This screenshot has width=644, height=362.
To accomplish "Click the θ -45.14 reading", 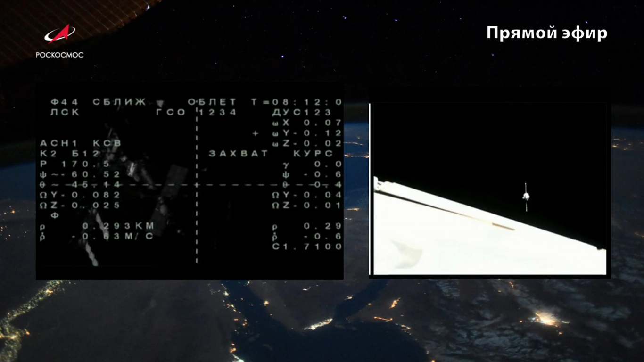I will [x=80, y=185].
